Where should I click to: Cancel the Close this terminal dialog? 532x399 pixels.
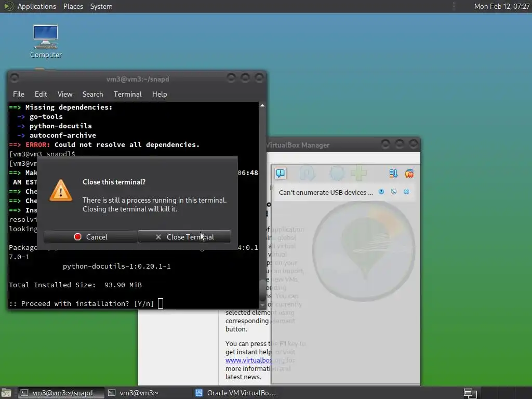coord(90,237)
